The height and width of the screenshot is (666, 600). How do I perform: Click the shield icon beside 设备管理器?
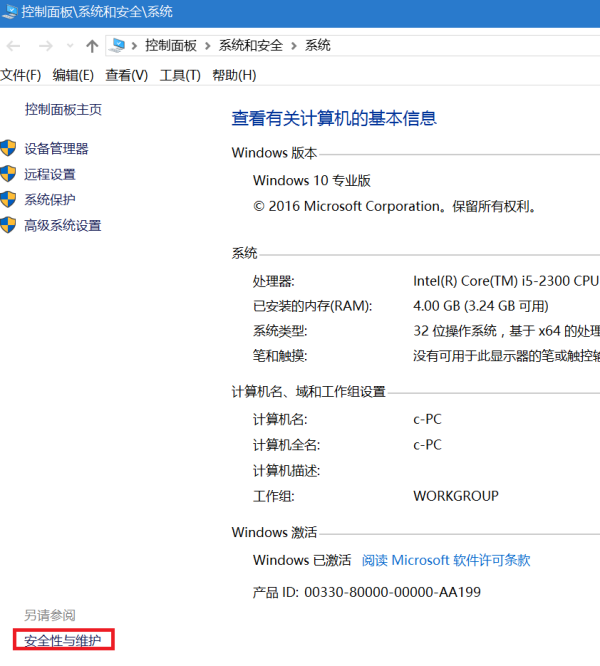[x=9, y=149]
